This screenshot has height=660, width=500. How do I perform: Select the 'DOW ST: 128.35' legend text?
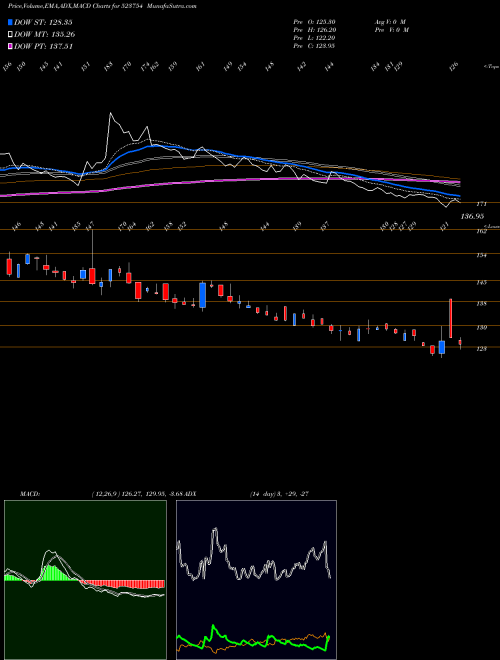pos(43,23)
